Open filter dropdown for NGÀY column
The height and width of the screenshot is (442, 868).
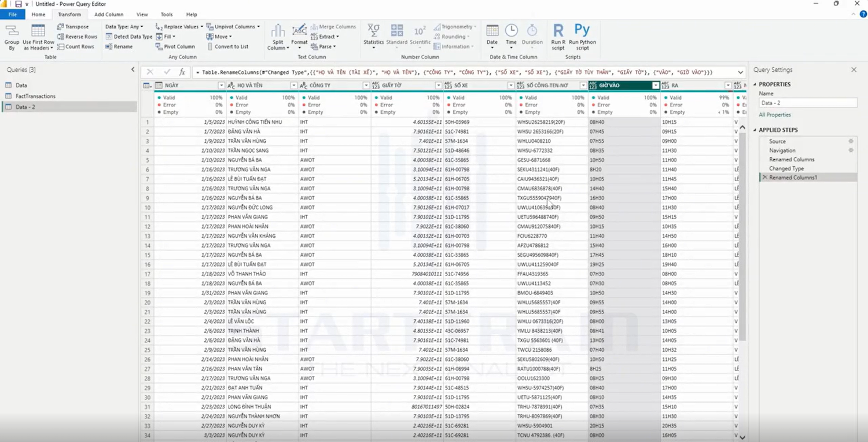[x=221, y=86]
